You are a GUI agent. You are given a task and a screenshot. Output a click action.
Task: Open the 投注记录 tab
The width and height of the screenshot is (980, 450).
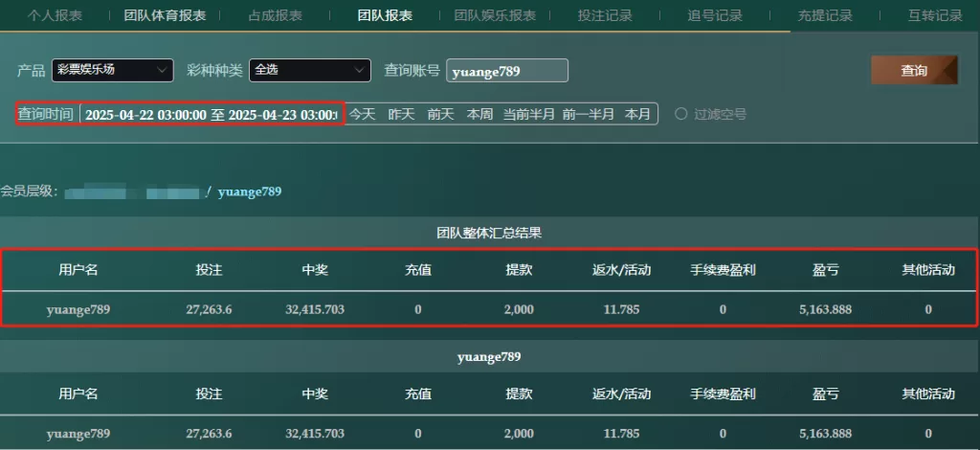(x=605, y=15)
